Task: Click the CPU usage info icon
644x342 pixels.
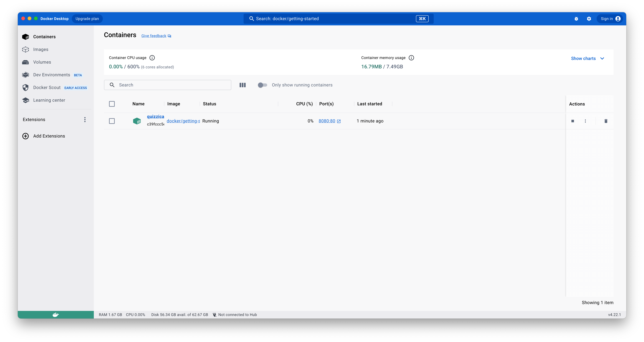Action: pyautogui.click(x=152, y=58)
